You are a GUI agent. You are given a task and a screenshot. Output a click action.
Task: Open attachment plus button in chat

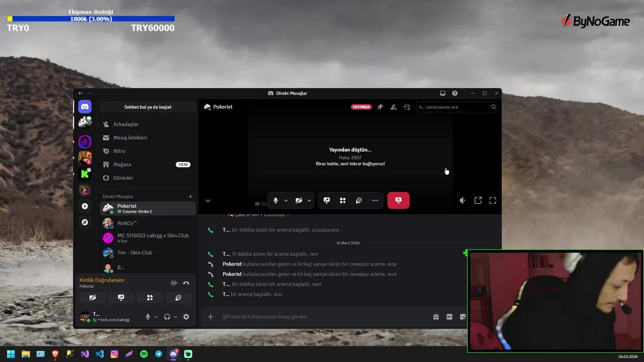tap(211, 317)
